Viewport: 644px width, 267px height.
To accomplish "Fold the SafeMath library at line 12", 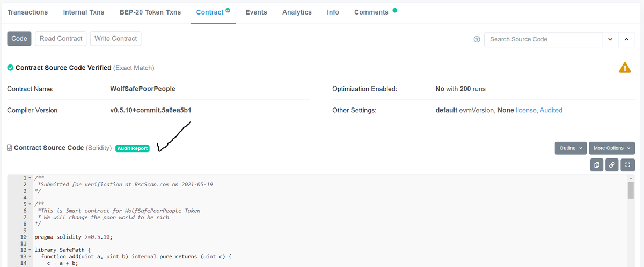I will pos(30,250).
